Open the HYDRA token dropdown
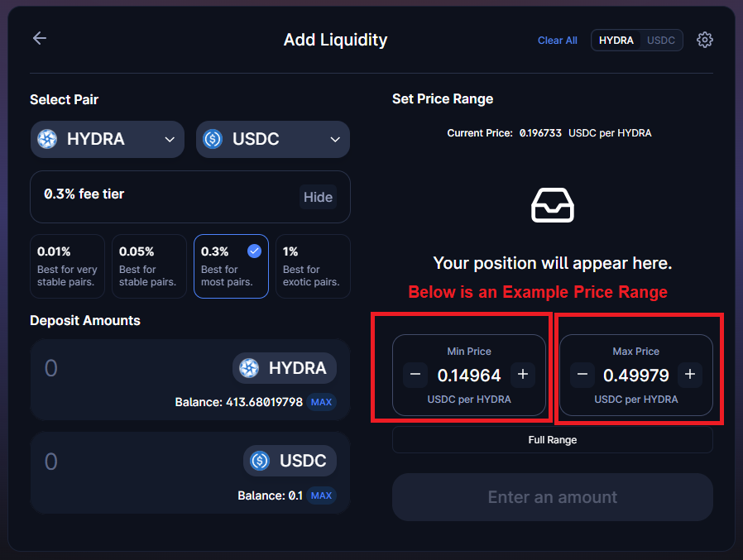This screenshot has height=560, width=743. pos(170,139)
